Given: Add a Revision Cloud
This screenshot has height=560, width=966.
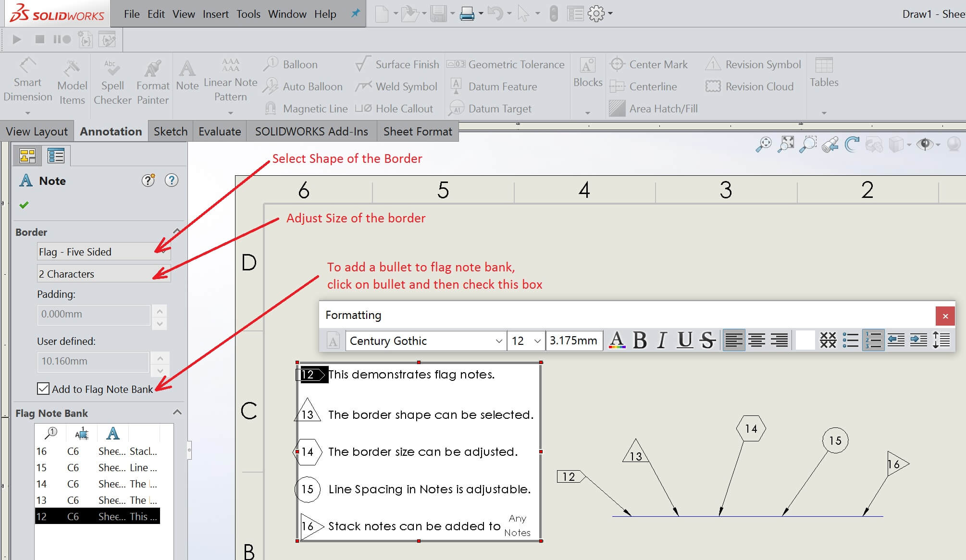Looking at the screenshot, I should (749, 86).
